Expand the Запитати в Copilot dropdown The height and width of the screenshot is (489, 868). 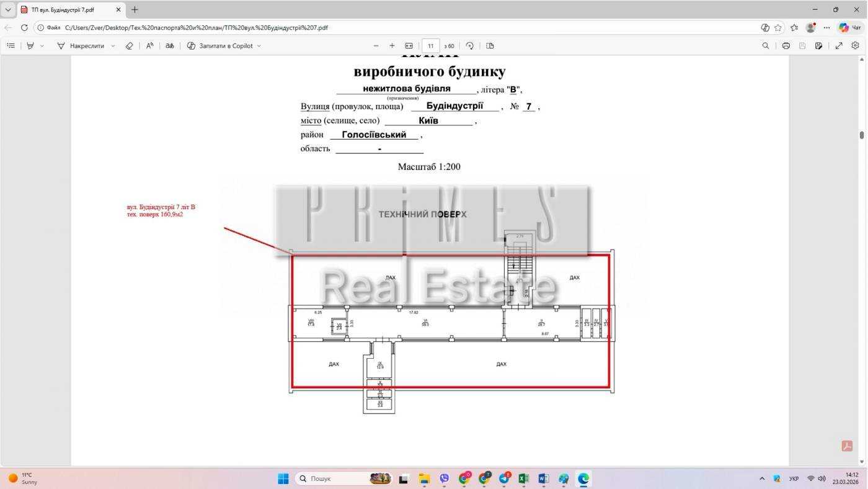tap(259, 46)
